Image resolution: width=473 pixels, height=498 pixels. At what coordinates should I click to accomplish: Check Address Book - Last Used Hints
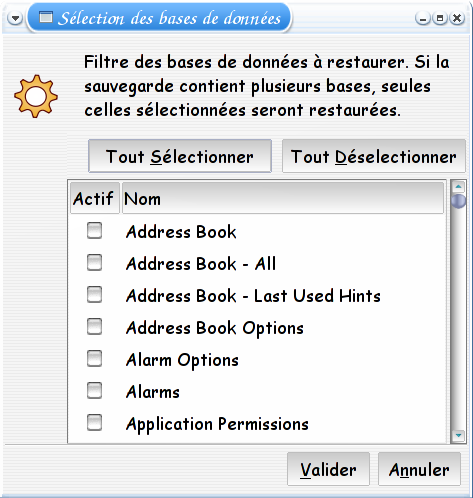[94, 295]
